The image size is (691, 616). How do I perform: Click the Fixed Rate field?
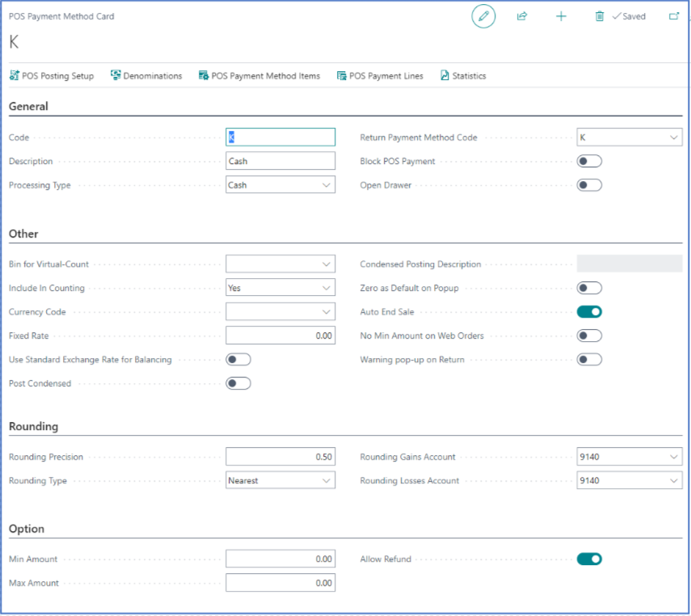[x=280, y=335]
